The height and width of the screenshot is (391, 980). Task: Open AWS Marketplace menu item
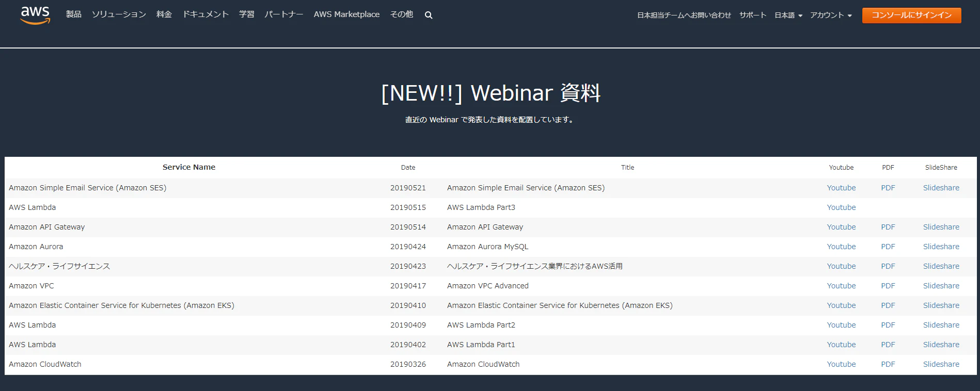click(346, 14)
